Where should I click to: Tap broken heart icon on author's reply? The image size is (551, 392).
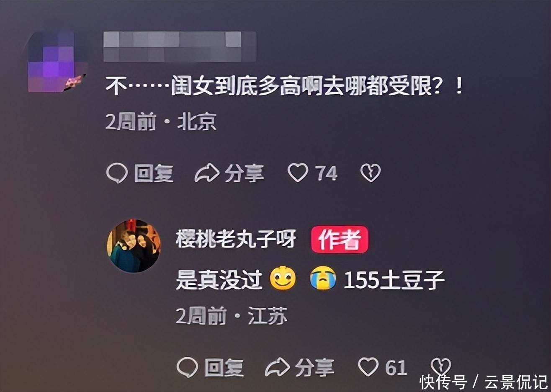coord(441,367)
